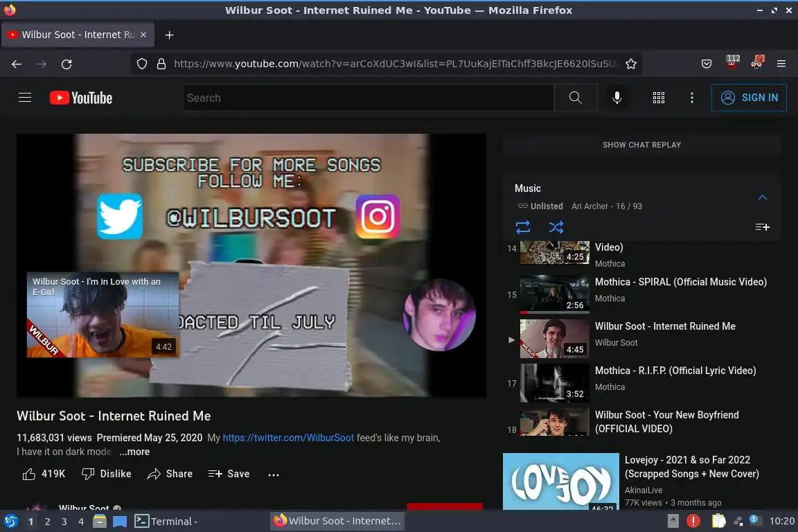The width and height of the screenshot is (798, 532).
Task: Show desktop via blue taskbar icon
Action: [120, 522]
